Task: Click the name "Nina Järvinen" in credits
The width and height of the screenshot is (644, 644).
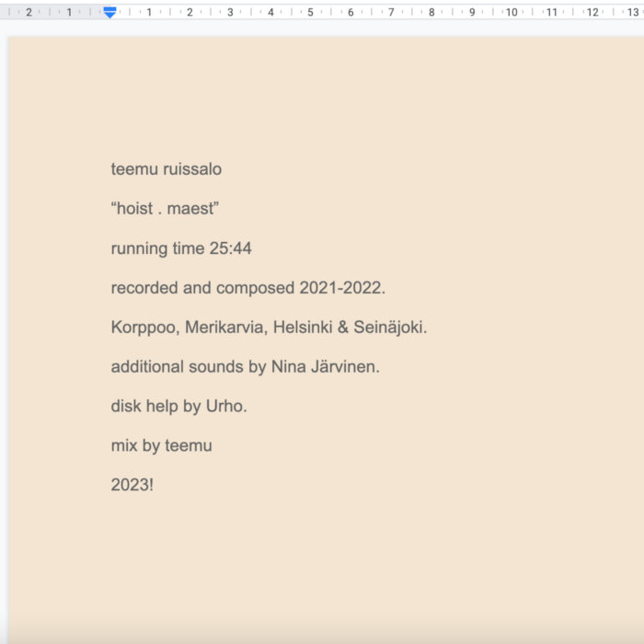Action: [x=324, y=367]
